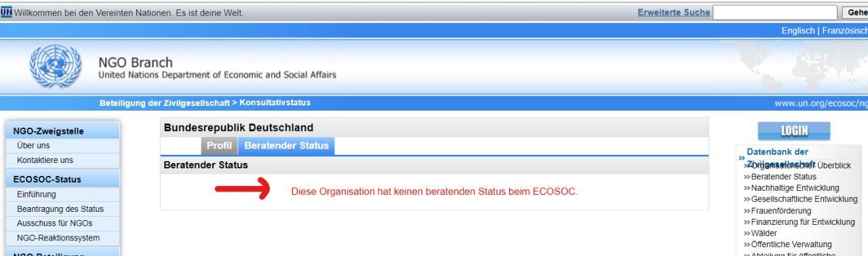Open the Profil tab

(219, 146)
